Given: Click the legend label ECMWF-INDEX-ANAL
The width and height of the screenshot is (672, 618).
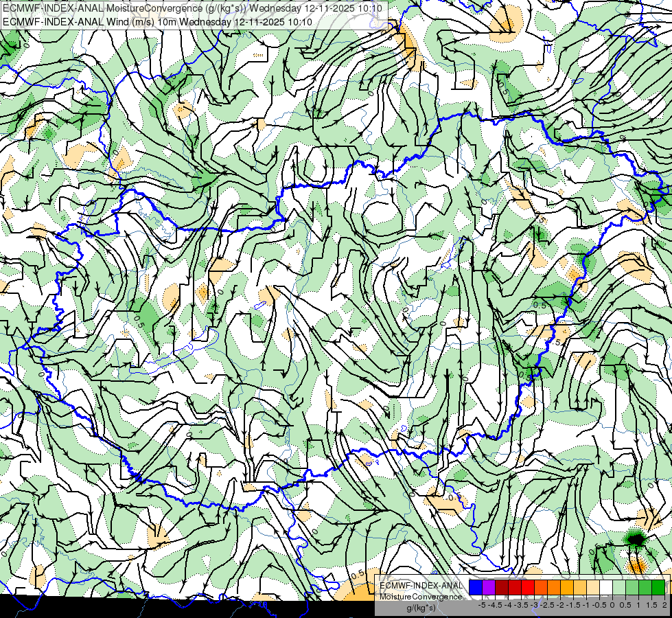Looking at the screenshot, I should click(421, 586).
